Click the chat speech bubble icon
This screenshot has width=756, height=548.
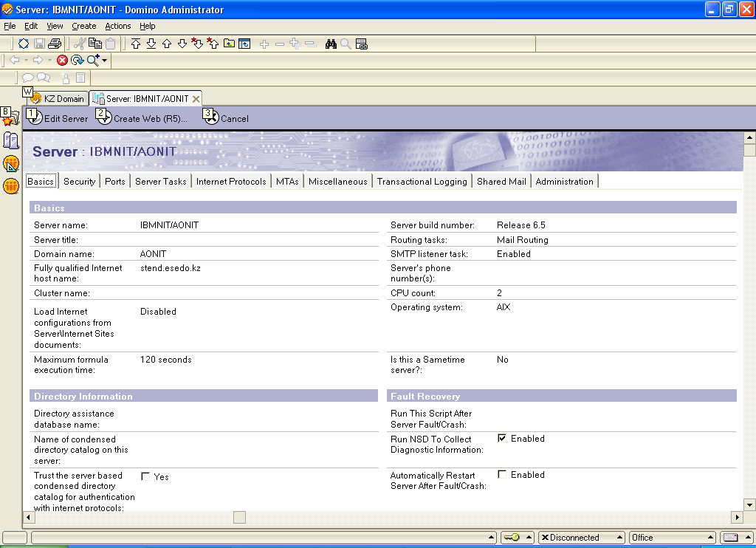tap(28, 78)
